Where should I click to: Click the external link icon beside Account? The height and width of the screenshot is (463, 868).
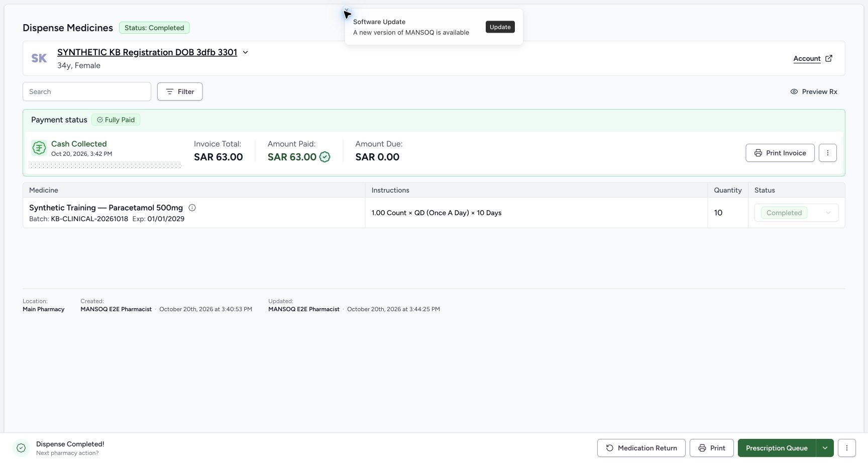(x=829, y=58)
